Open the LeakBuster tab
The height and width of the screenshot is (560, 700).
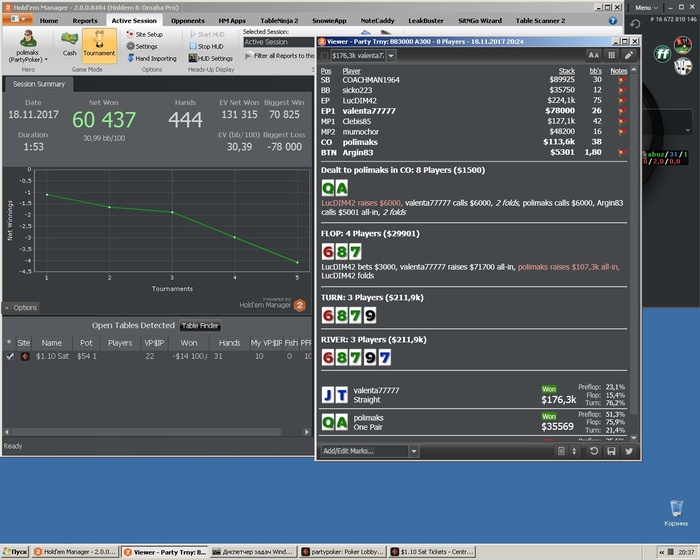(426, 21)
